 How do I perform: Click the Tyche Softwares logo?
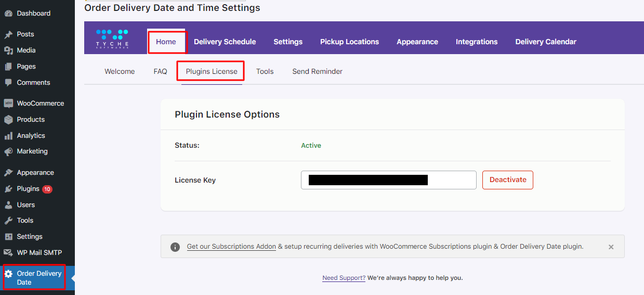coord(112,39)
